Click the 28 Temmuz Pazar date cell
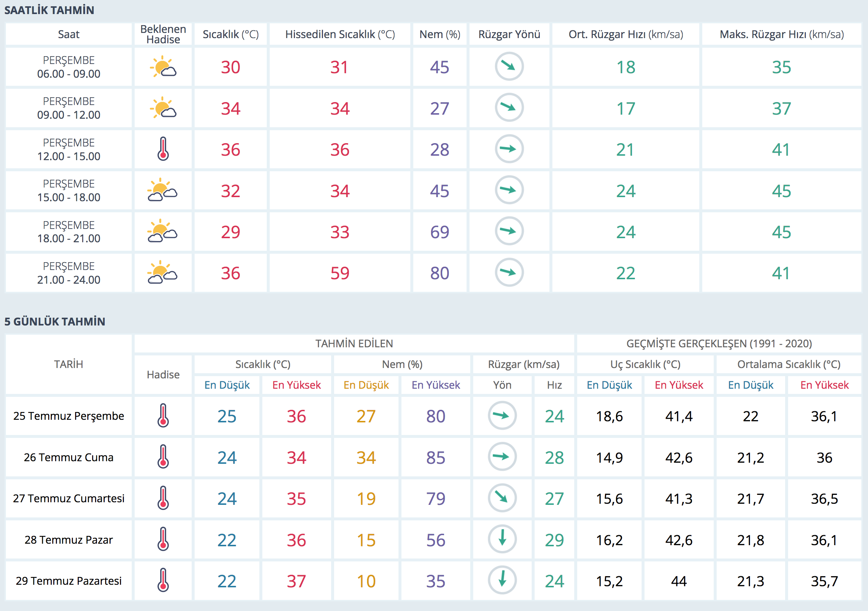Image resolution: width=868 pixels, height=611 pixels. pos(68,540)
